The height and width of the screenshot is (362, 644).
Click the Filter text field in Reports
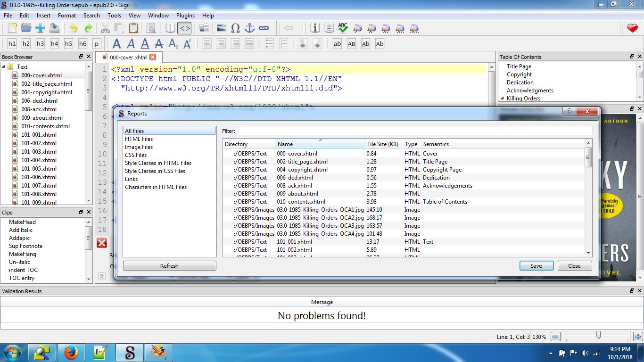tap(415, 131)
